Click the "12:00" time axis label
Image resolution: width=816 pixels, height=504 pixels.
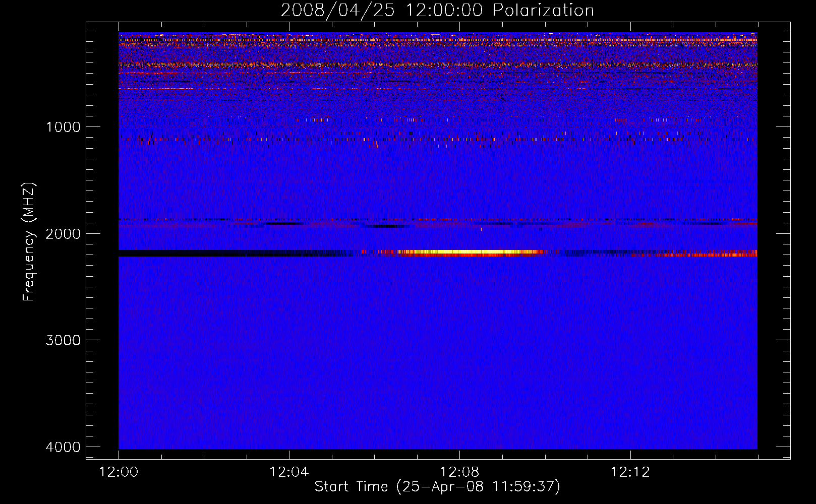click(119, 472)
